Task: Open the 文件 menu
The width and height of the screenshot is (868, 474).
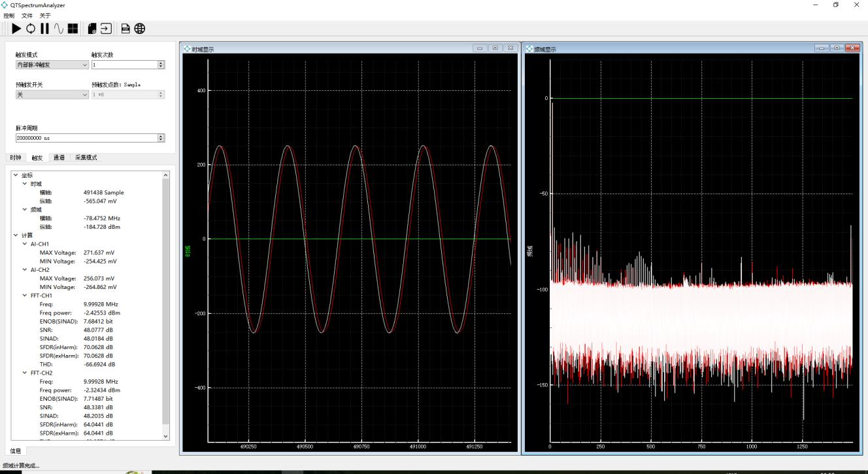Action: (x=27, y=15)
